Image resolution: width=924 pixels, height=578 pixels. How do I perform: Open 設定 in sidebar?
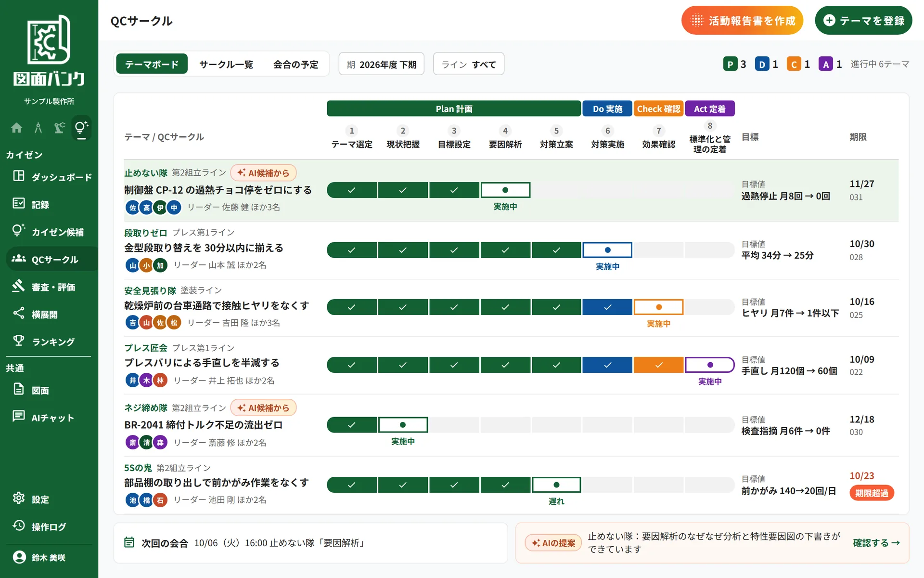pos(52,499)
